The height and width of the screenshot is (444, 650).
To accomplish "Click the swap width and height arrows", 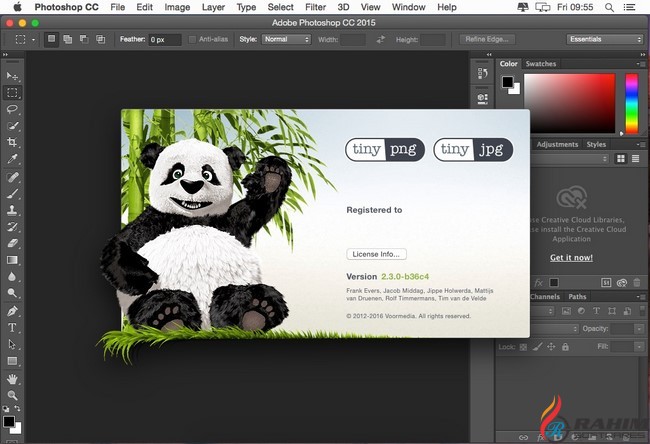I will point(381,39).
